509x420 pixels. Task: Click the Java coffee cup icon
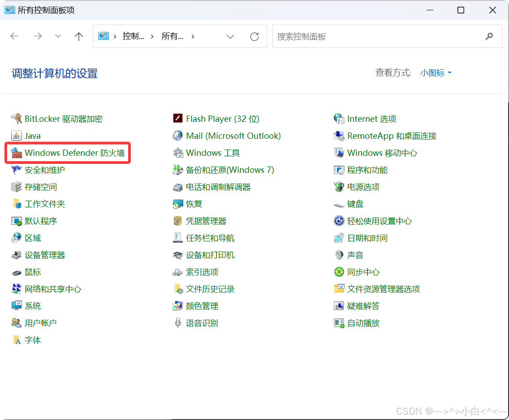point(16,136)
